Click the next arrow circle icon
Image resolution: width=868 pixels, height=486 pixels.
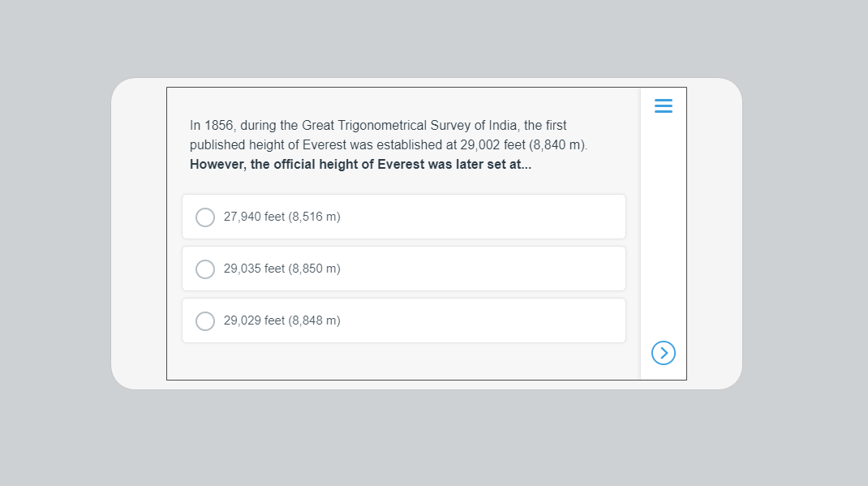663,352
